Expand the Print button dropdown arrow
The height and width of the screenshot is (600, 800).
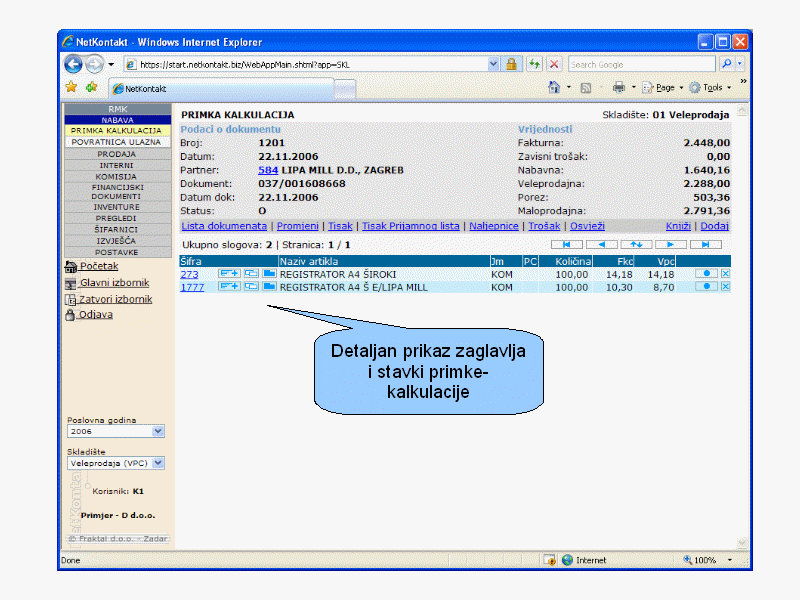coord(634,87)
